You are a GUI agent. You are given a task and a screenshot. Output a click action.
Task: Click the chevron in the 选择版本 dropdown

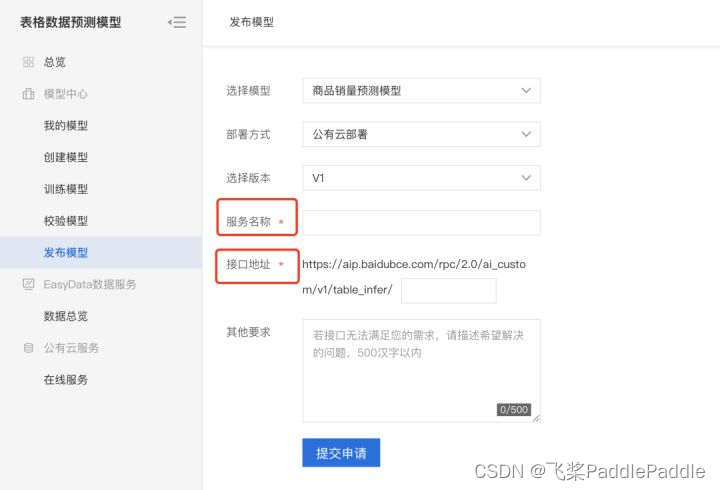coord(526,178)
